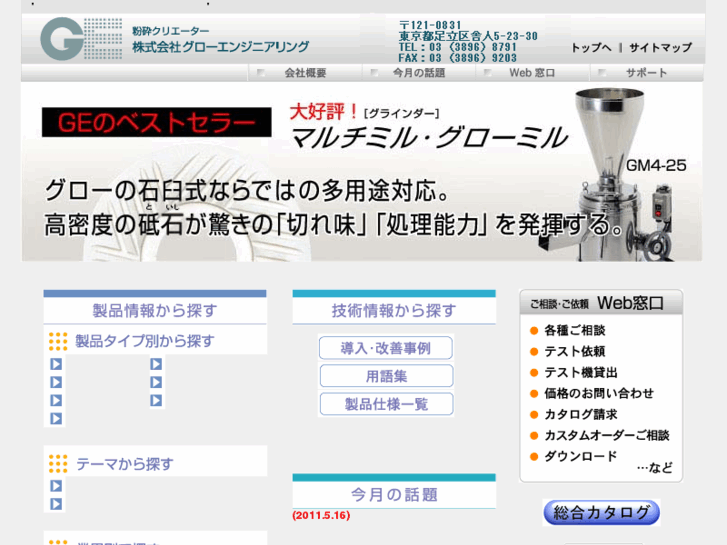
Task: Open the 導入・改善事例 button
Action: click(x=386, y=348)
